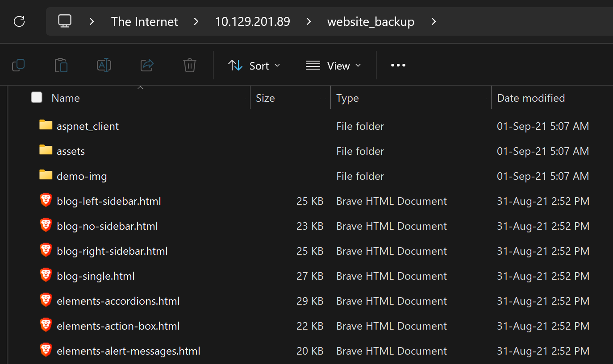Viewport: 613px width, 364px height.
Task: Select the assets folder name
Action: [71, 151]
